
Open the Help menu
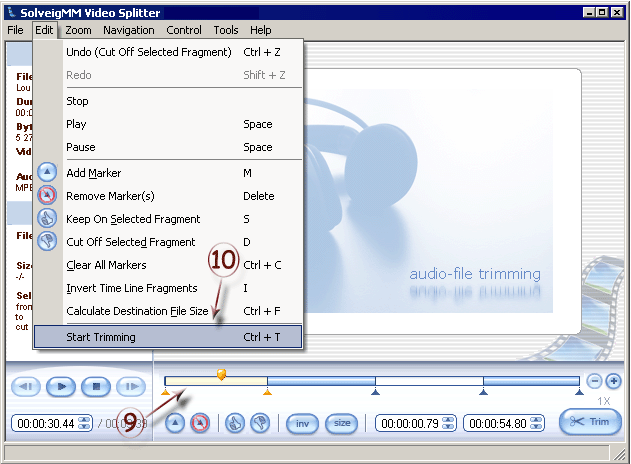click(261, 30)
